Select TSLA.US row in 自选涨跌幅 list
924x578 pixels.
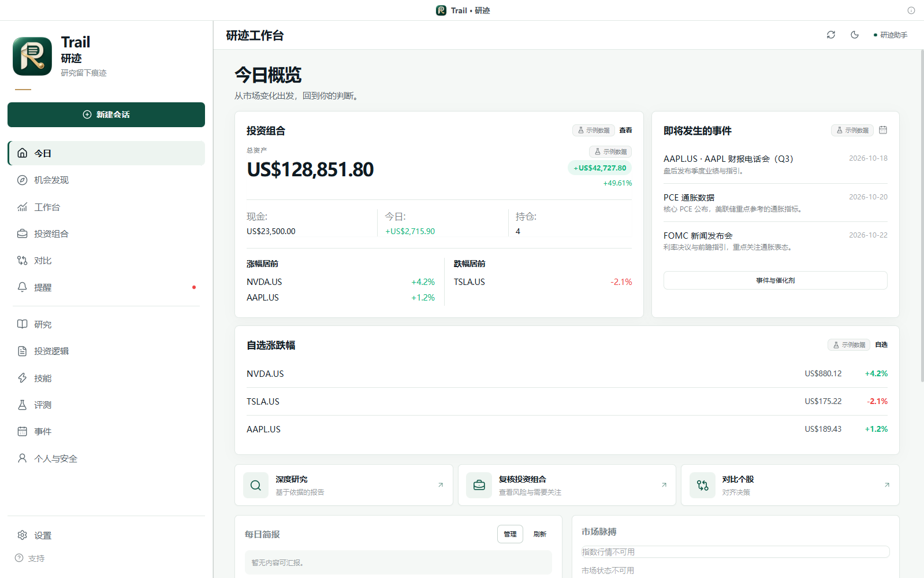click(x=567, y=402)
